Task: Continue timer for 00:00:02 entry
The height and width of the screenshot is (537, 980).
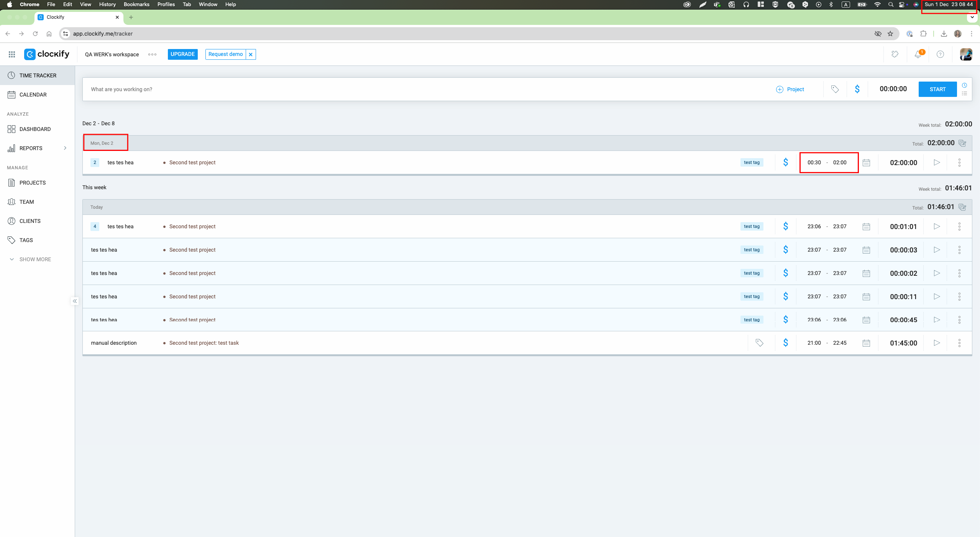Action: (937, 273)
